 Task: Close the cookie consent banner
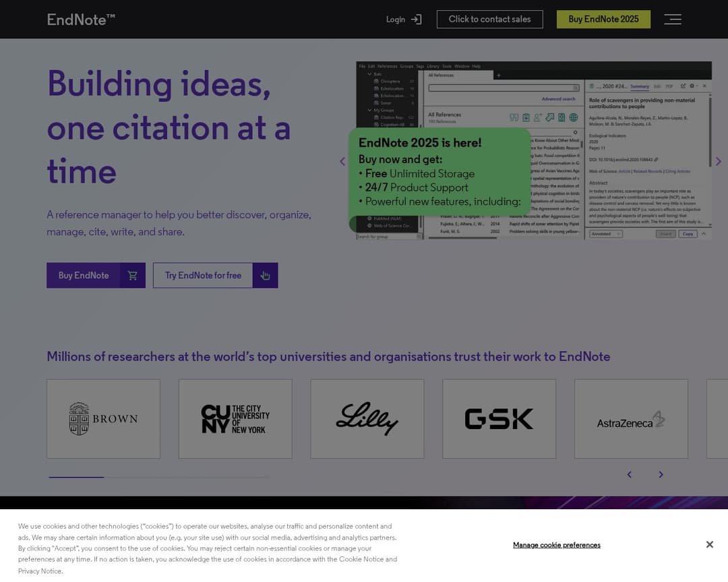[x=709, y=544]
